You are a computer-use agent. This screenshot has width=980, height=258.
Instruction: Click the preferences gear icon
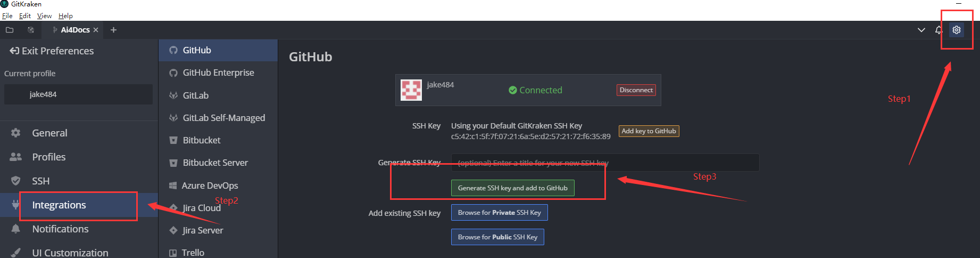[956, 30]
